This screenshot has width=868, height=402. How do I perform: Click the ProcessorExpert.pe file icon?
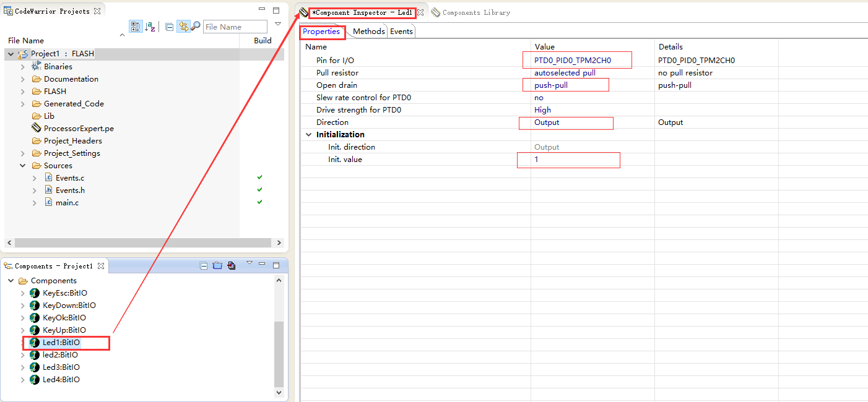tap(36, 128)
